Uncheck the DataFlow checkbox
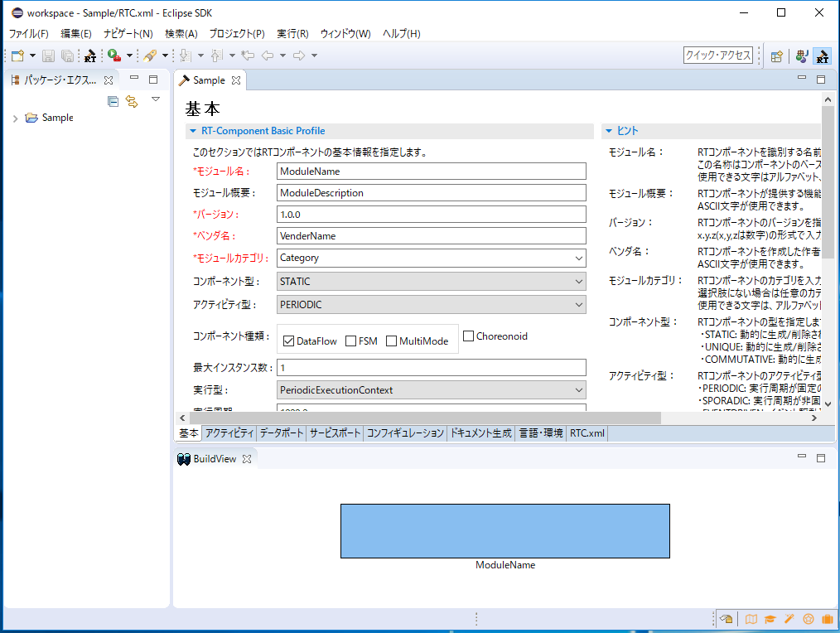Viewport: 840px width, 633px height. pyautogui.click(x=289, y=341)
